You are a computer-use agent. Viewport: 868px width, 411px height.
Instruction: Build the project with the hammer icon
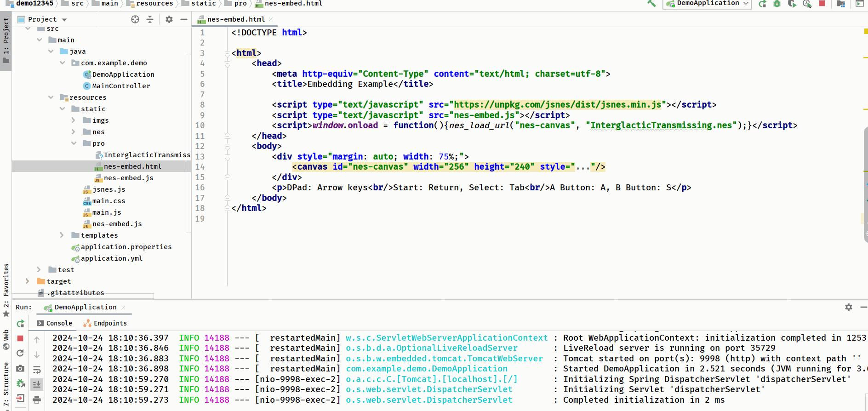point(651,3)
